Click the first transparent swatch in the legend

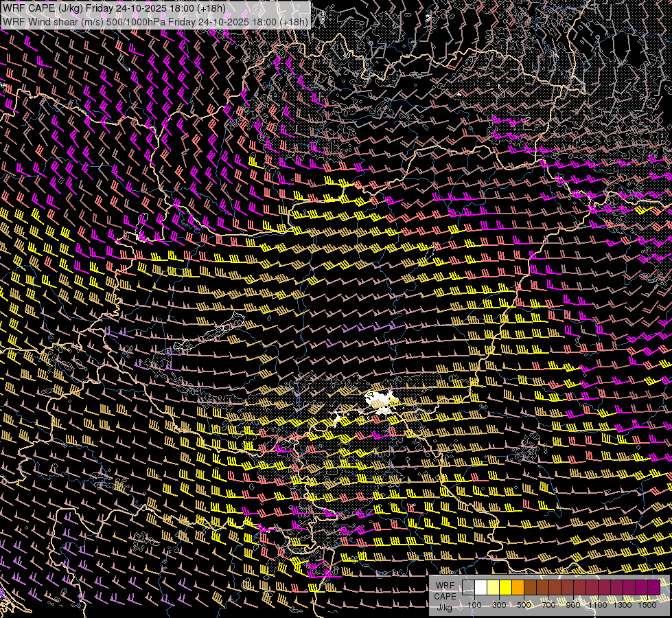pos(469,588)
